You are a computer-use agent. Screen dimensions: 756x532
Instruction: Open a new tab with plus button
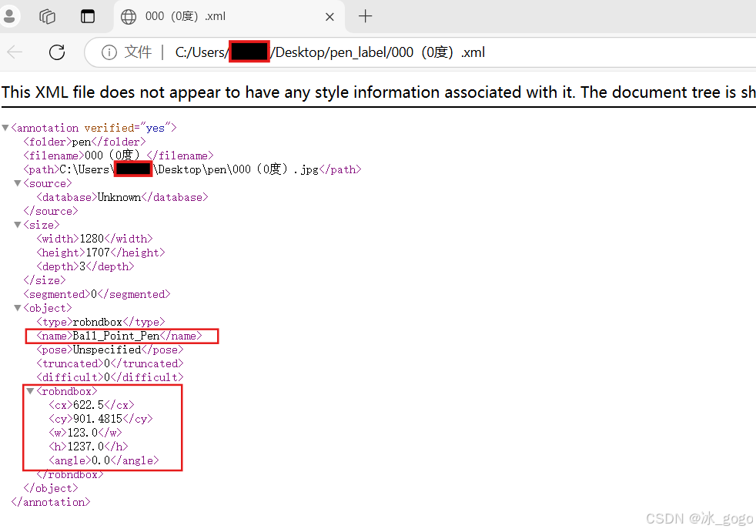coord(365,16)
